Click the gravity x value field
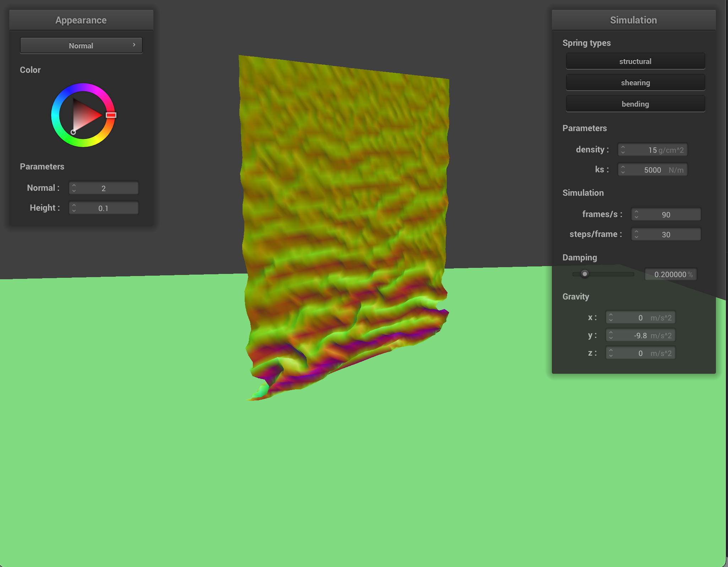 [641, 317]
